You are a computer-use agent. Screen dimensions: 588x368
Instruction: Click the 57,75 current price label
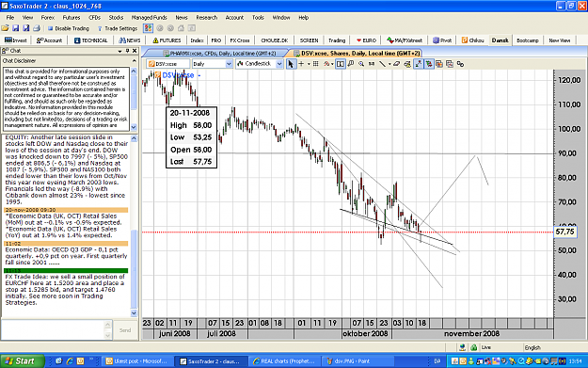564,232
